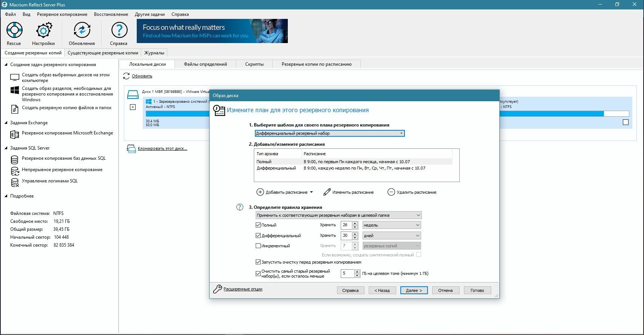Click the Далее button
The width and height of the screenshot is (644, 335).
414,290
